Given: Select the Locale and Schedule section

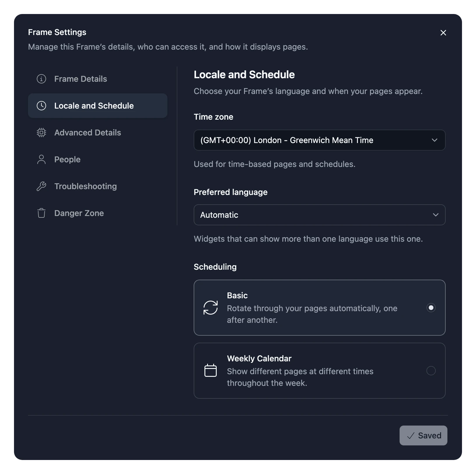Looking at the screenshot, I should (x=98, y=106).
